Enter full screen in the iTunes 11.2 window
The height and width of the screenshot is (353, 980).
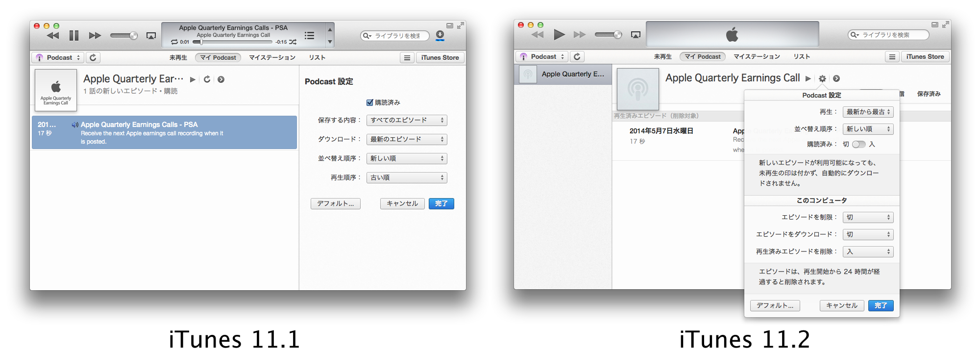(x=946, y=25)
